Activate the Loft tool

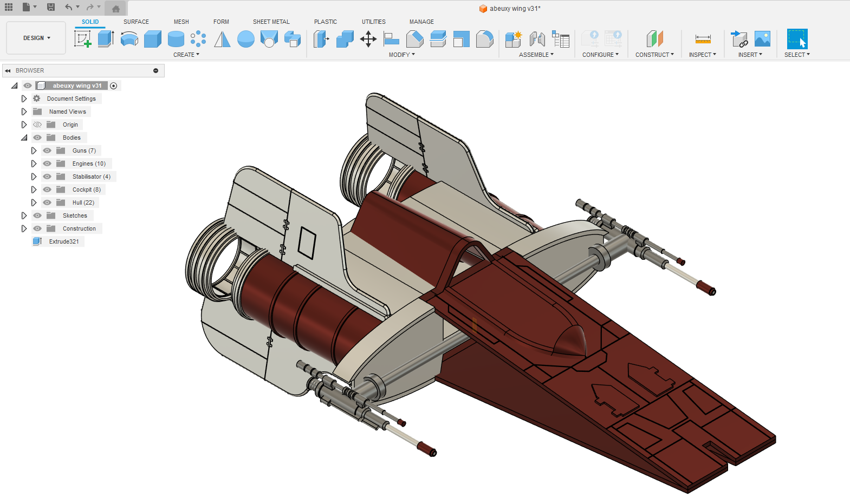coord(269,39)
